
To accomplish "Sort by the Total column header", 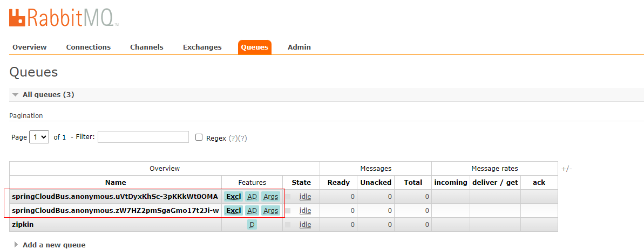I will tap(413, 183).
